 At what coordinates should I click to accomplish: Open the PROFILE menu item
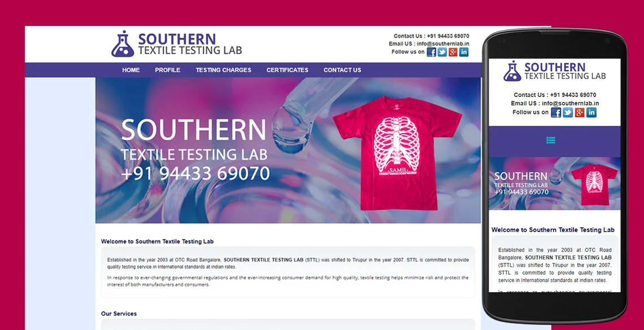pyautogui.click(x=168, y=70)
